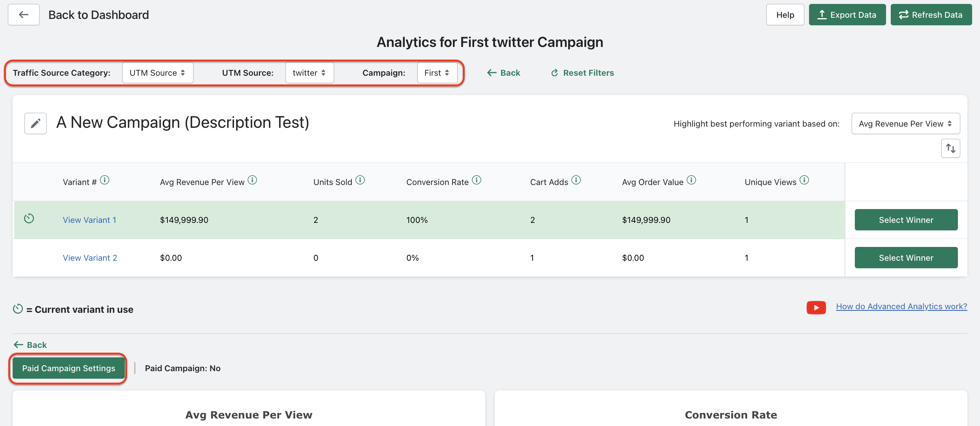Click Reset Filters link
This screenshot has height=426, width=980.
click(x=582, y=73)
